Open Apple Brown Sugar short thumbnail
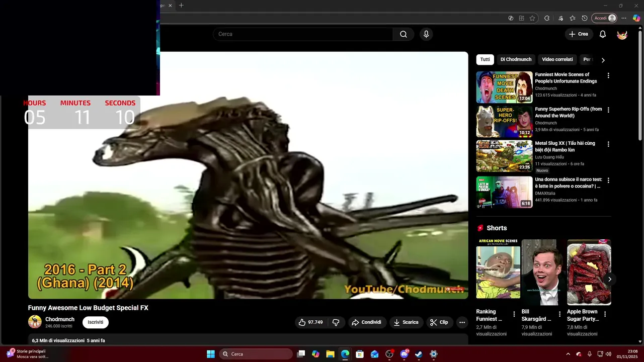 click(589, 272)
